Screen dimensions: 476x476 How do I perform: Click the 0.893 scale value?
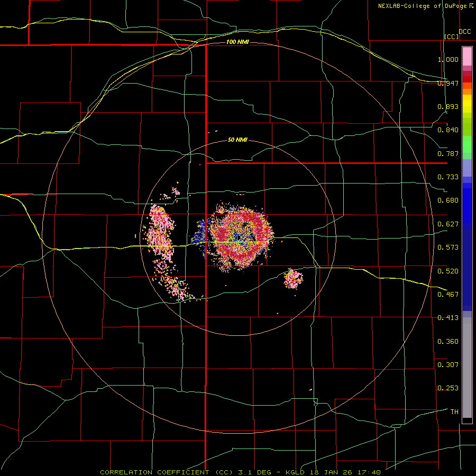click(x=448, y=106)
